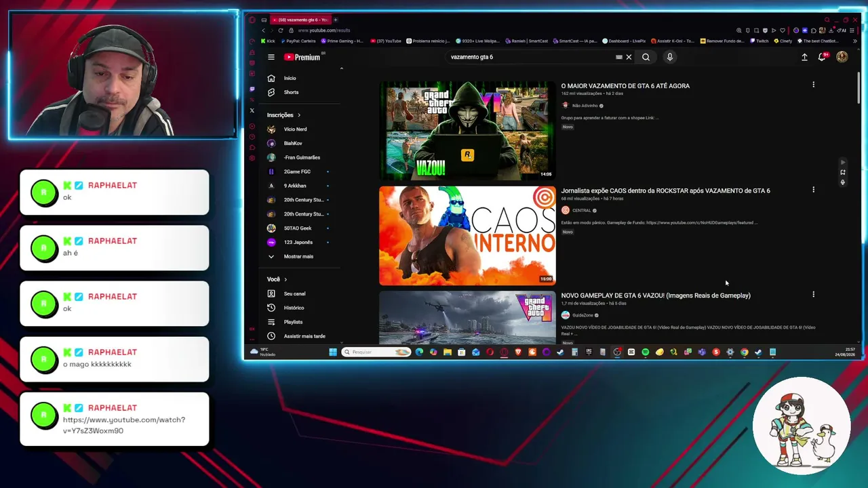The height and width of the screenshot is (488, 868).
Task: Open the Prime Gaming bookmark
Action: [x=342, y=41]
